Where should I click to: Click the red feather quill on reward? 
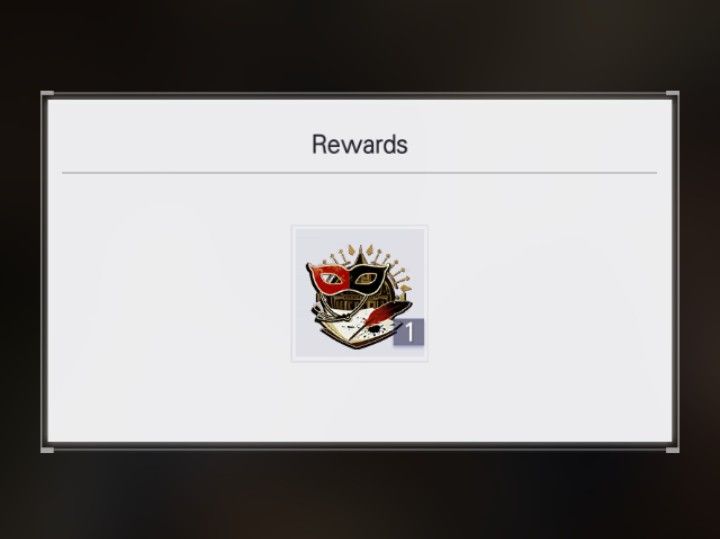pos(383,319)
